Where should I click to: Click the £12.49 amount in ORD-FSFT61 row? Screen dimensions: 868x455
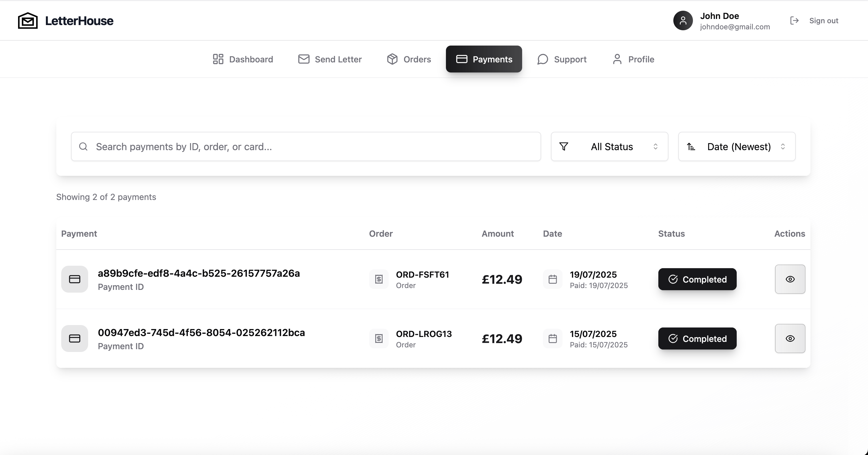point(502,279)
